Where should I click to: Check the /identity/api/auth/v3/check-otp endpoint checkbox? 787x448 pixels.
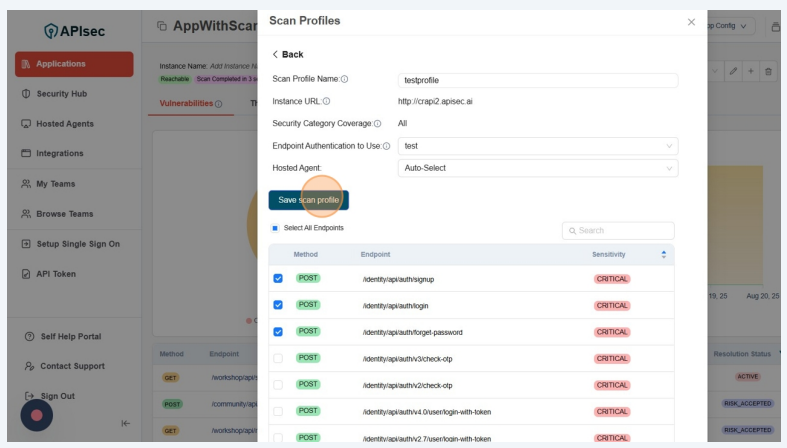point(278,358)
